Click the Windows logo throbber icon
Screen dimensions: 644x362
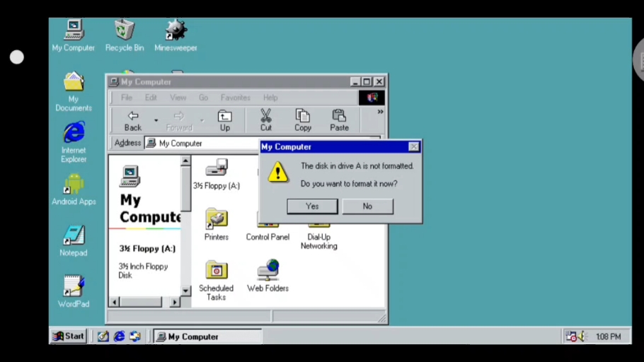click(372, 98)
